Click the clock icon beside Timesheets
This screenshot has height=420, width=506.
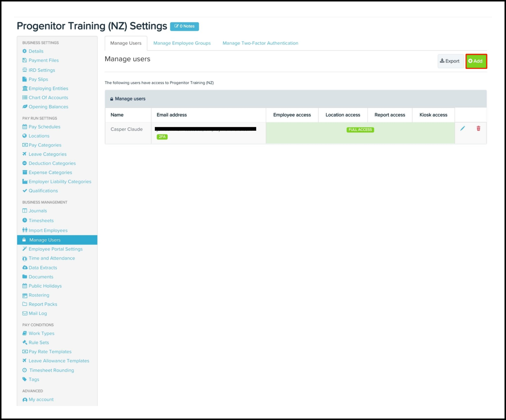[x=25, y=220]
